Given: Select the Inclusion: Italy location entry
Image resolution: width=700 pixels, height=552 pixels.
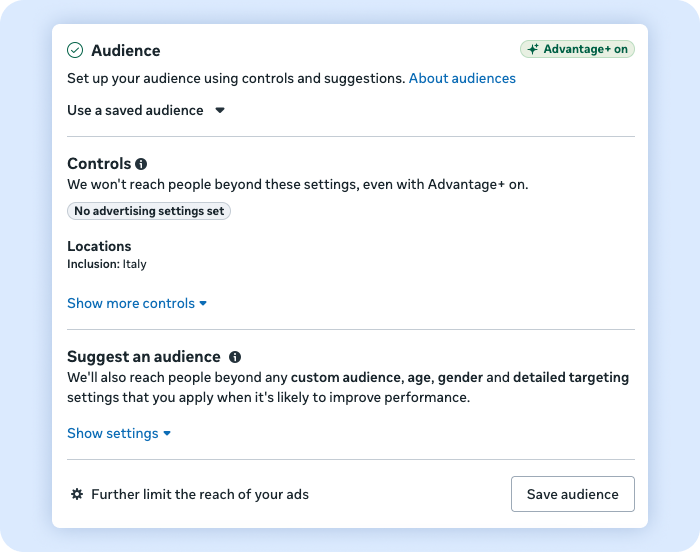Looking at the screenshot, I should click(x=107, y=264).
